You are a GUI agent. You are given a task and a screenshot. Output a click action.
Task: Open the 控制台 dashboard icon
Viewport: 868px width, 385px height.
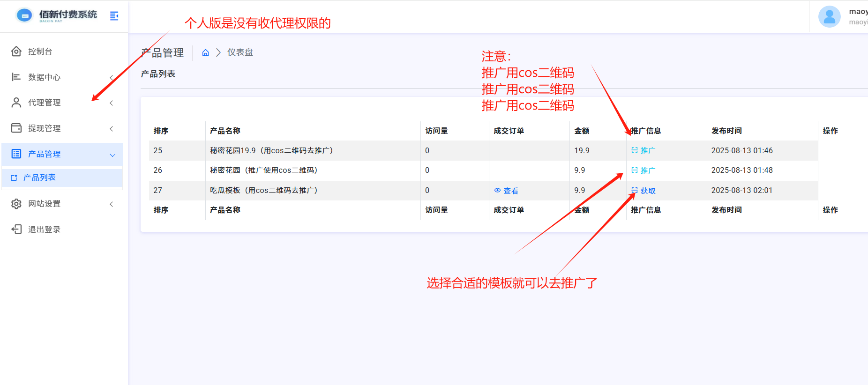click(16, 52)
